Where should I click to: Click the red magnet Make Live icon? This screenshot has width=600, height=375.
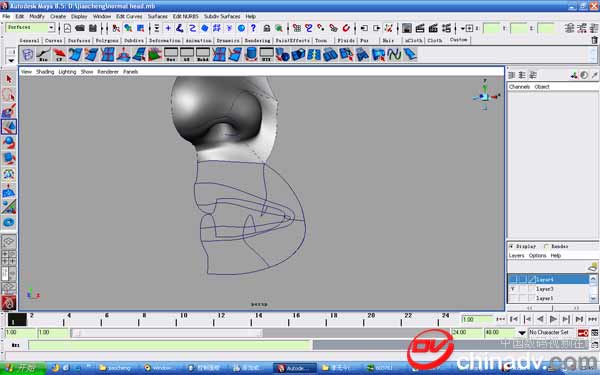(346, 28)
